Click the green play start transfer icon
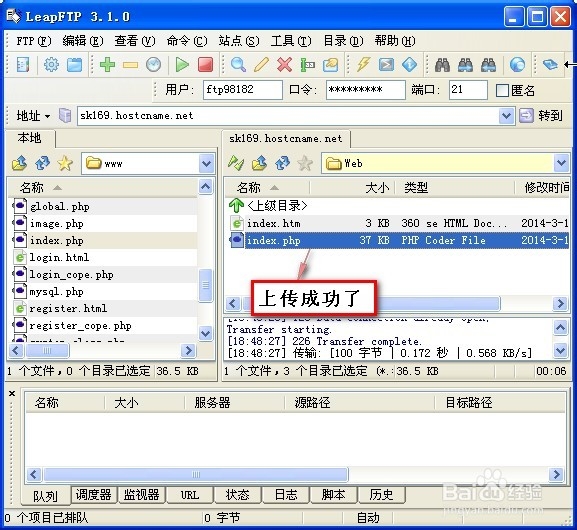 pyautogui.click(x=182, y=65)
